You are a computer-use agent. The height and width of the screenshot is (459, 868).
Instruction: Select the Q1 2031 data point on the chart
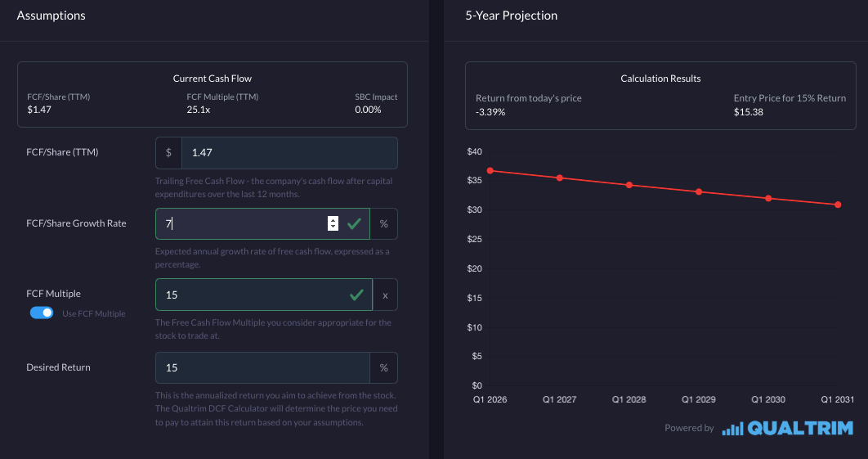(x=838, y=205)
